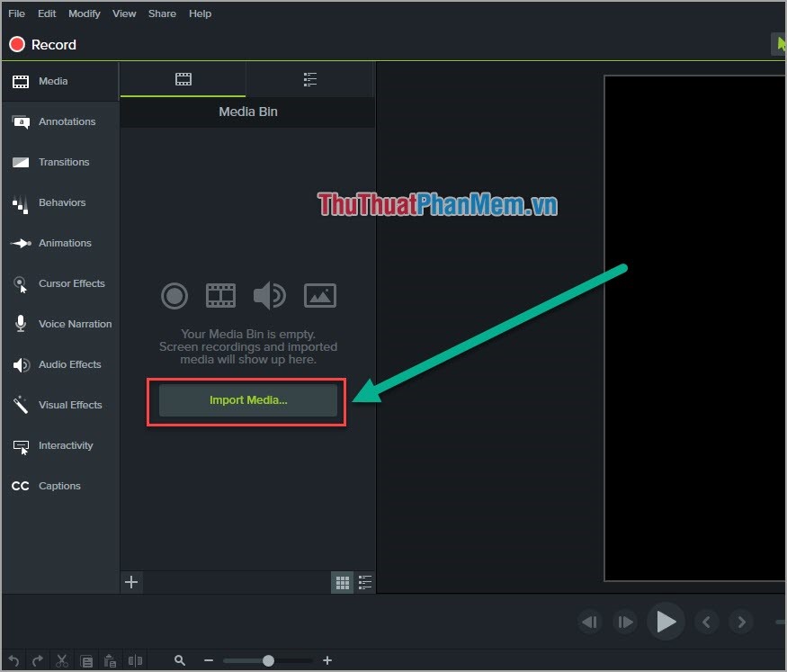
Task: Start a new screen recording with Record
Action: [42, 44]
